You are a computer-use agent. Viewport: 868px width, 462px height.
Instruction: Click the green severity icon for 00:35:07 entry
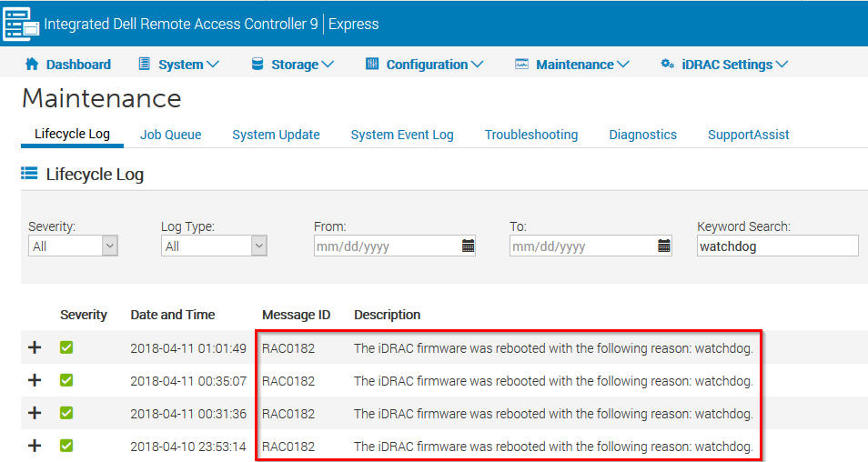point(66,380)
